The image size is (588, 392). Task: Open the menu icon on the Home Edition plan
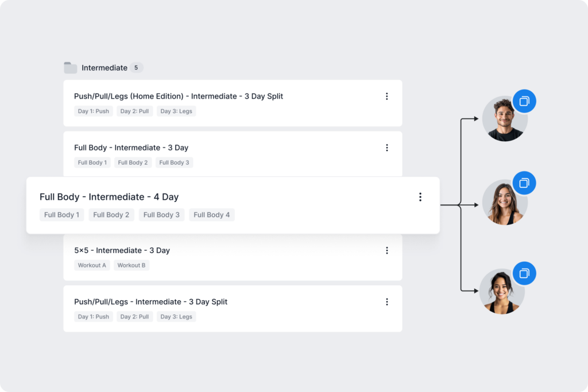coord(387,96)
